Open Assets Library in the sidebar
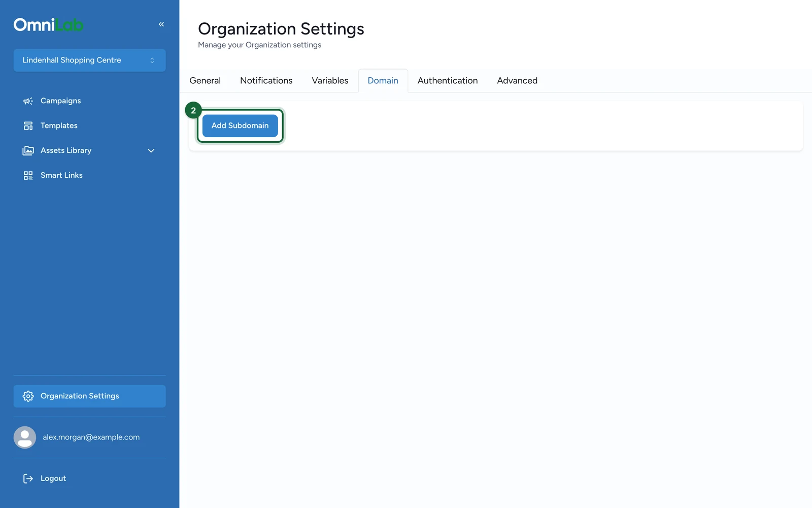 (89, 151)
